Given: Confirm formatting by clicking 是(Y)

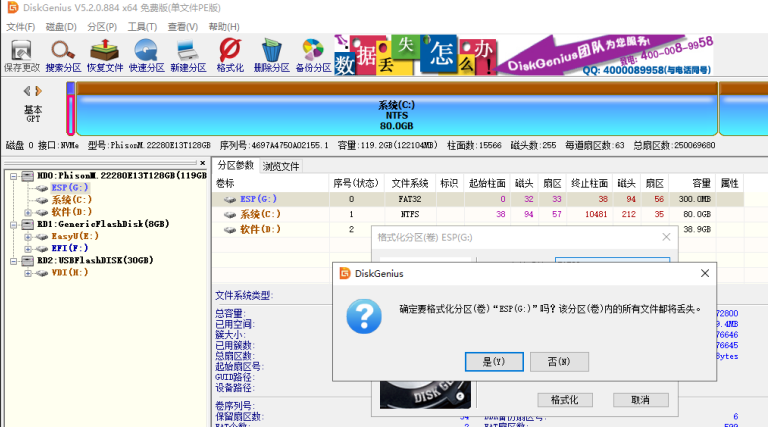Looking at the screenshot, I should click(x=494, y=360).
